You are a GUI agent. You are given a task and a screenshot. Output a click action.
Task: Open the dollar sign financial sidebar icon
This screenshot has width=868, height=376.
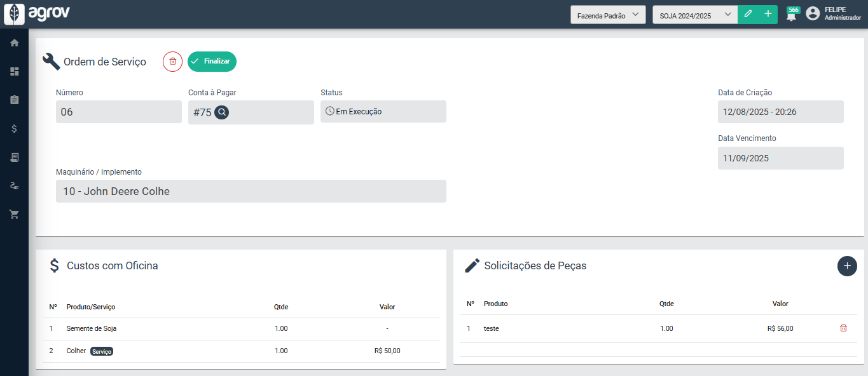14,128
